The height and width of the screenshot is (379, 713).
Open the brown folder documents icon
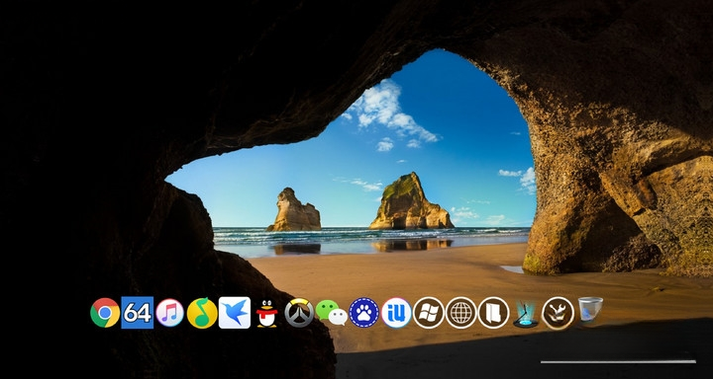[x=493, y=313]
